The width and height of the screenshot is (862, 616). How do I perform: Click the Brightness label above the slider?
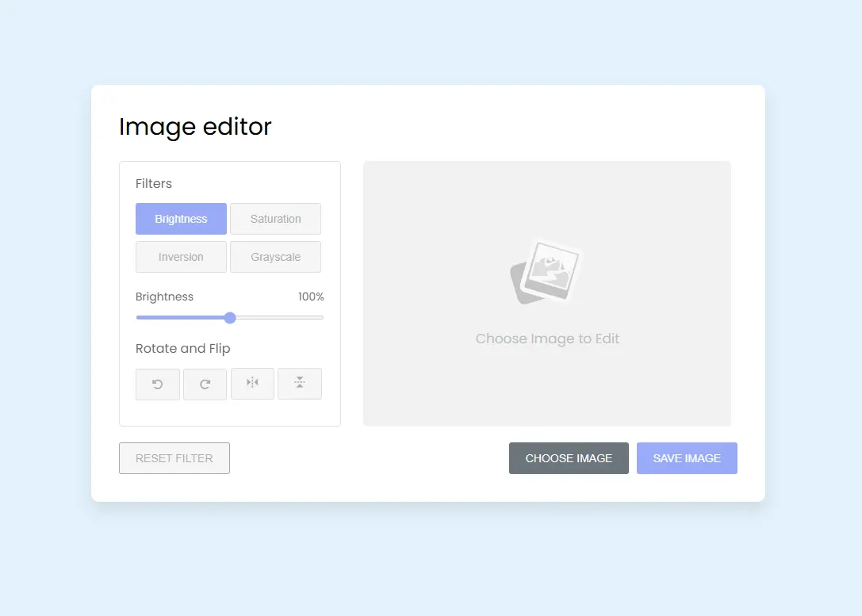point(164,297)
